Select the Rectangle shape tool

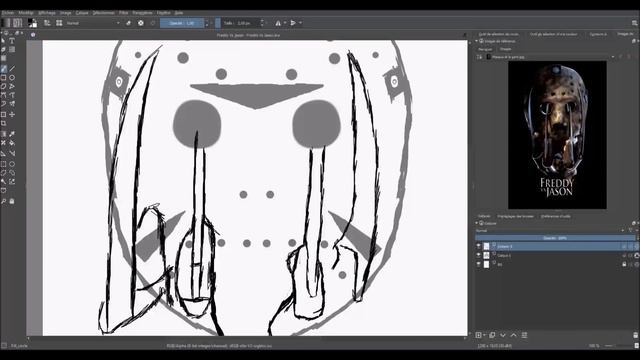click(x=3, y=78)
